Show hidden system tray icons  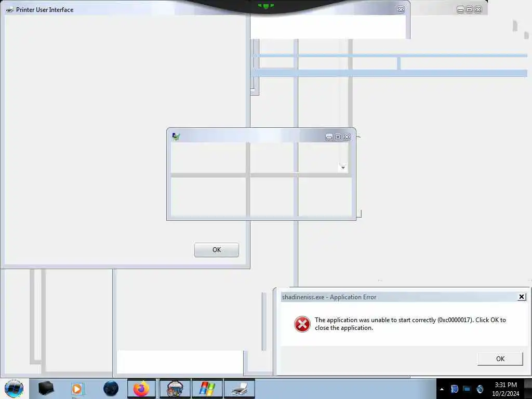(442, 389)
